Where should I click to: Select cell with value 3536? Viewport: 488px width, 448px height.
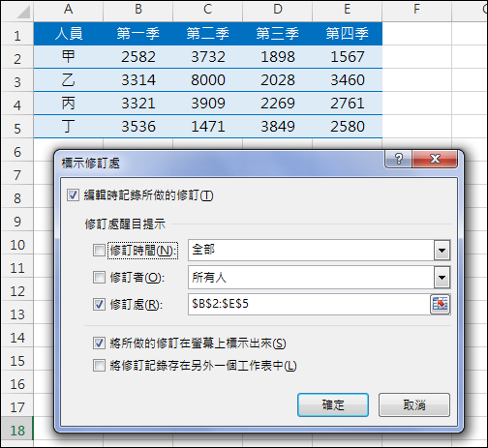(138, 127)
